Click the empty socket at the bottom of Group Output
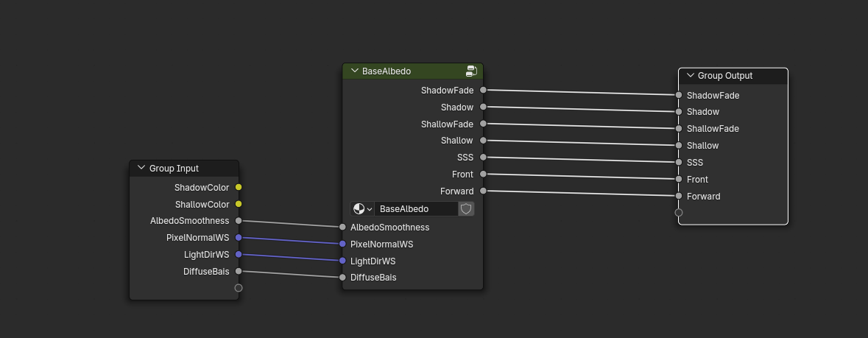The image size is (868, 338). point(679,213)
